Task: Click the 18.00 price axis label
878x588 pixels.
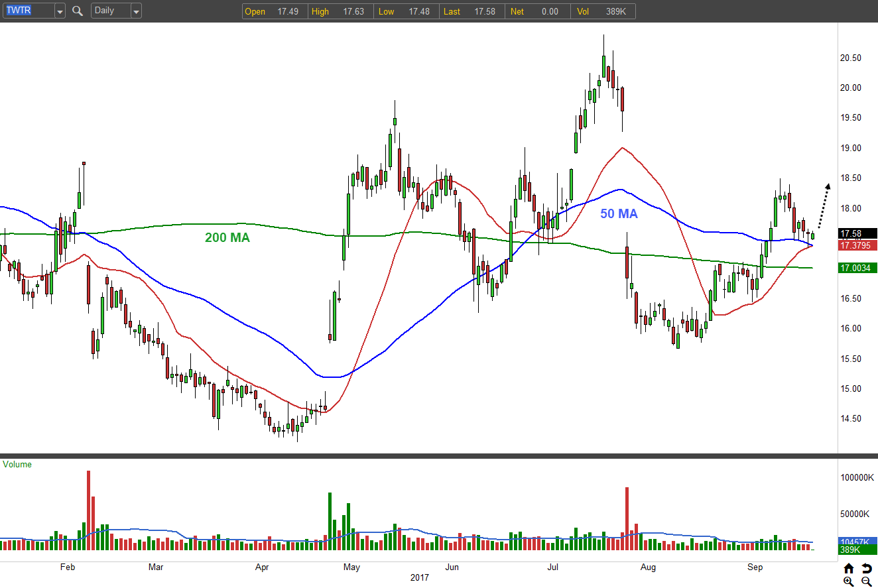Action: 851,208
